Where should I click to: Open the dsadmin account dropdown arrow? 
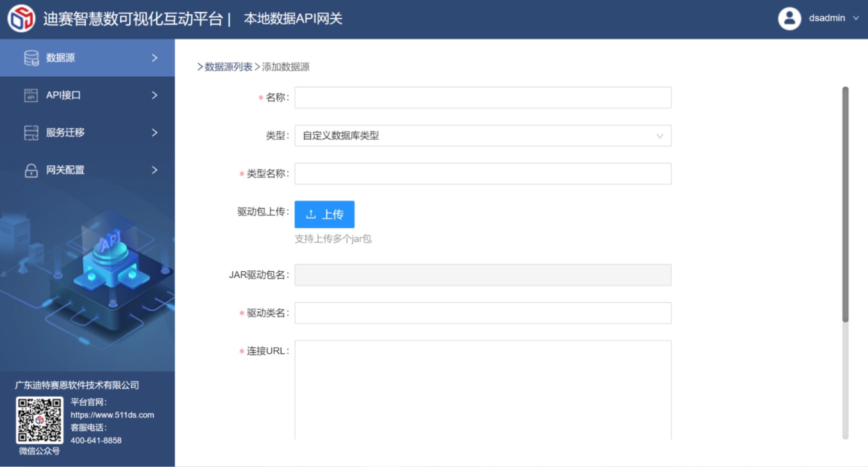855,18
